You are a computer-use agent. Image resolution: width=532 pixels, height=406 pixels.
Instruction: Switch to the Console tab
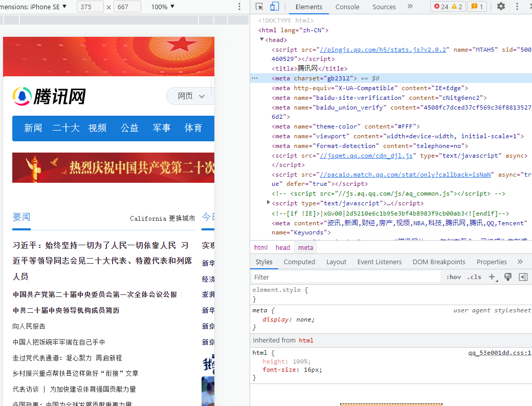pyautogui.click(x=347, y=7)
